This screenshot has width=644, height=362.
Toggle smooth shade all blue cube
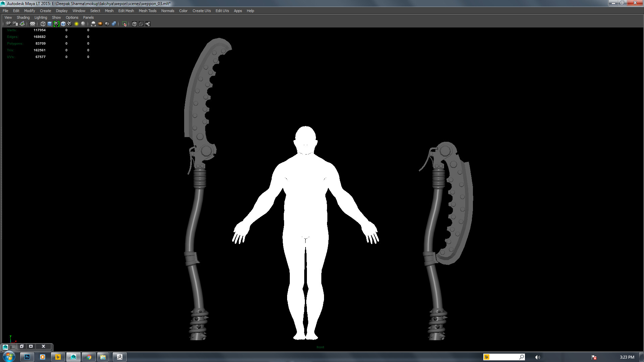pyautogui.click(x=50, y=24)
